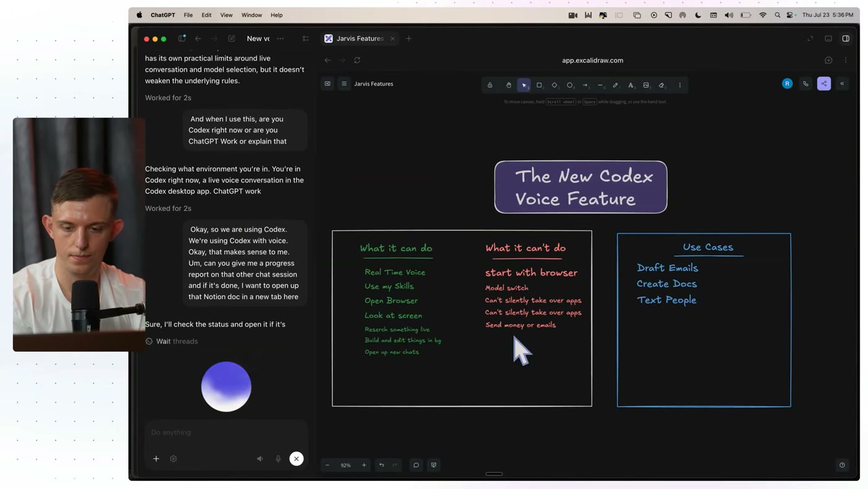Collapse the right panel with double chevron
Viewport: 868px width, 489px height.
[842, 84]
